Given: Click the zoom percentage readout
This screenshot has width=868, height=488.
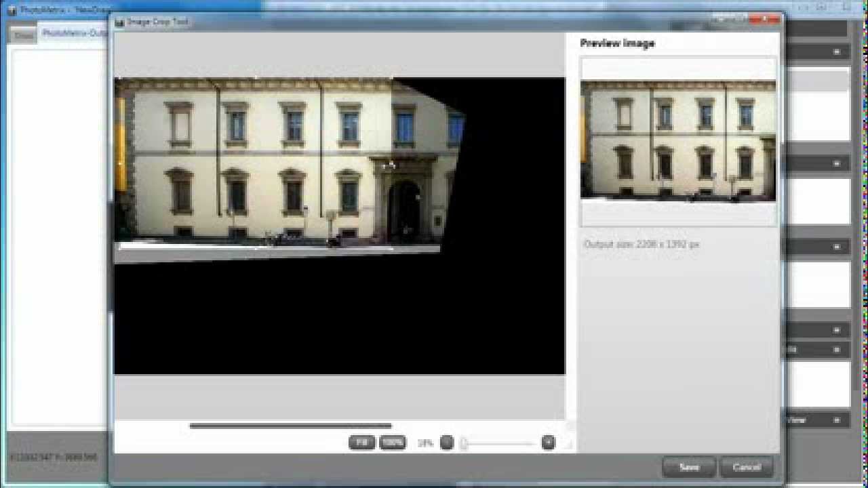Looking at the screenshot, I should pyautogui.click(x=425, y=443).
